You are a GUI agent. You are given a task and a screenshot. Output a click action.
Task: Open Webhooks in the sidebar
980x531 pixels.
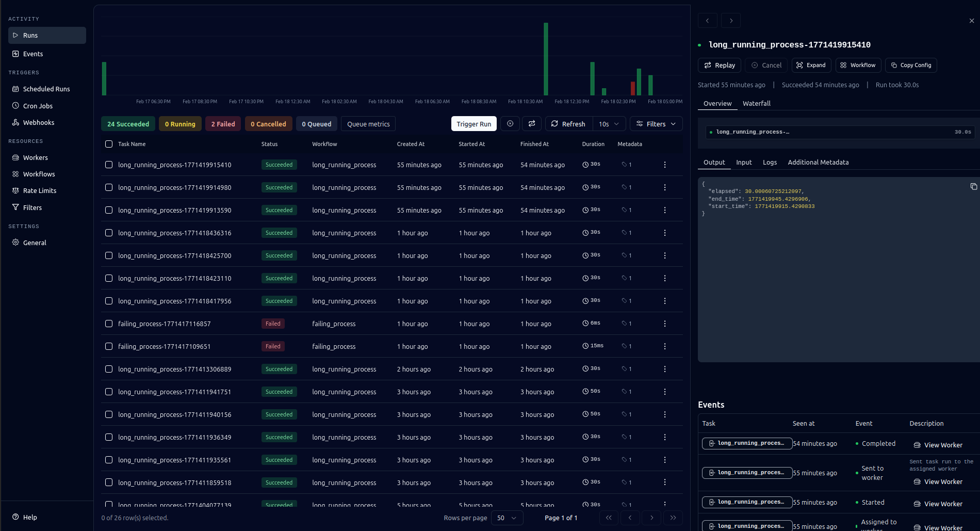pos(38,122)
